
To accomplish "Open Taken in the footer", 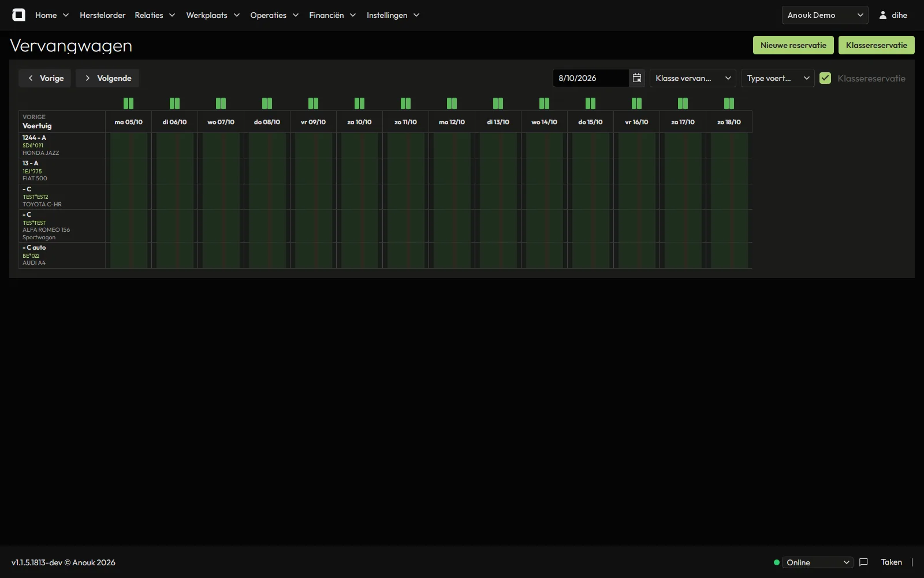I will [x=891, y=562].
